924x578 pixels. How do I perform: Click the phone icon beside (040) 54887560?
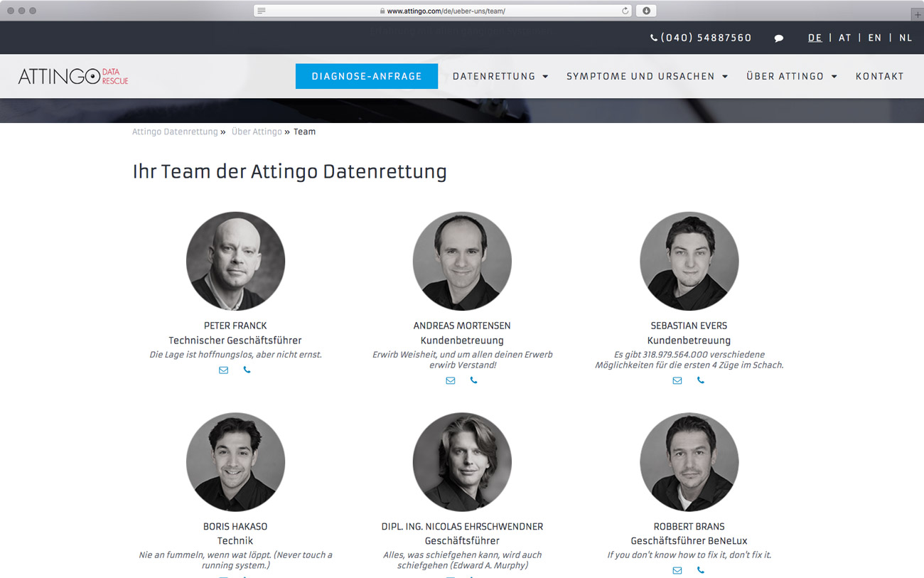coord(654,38)
